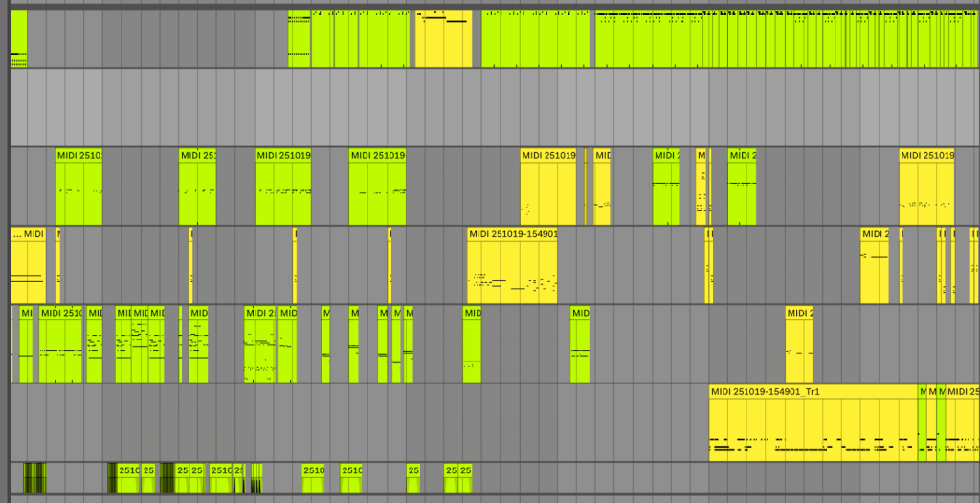Screen dimensions: 980x503
Task: Select leftmost green clip on third track
Action: 78,186
